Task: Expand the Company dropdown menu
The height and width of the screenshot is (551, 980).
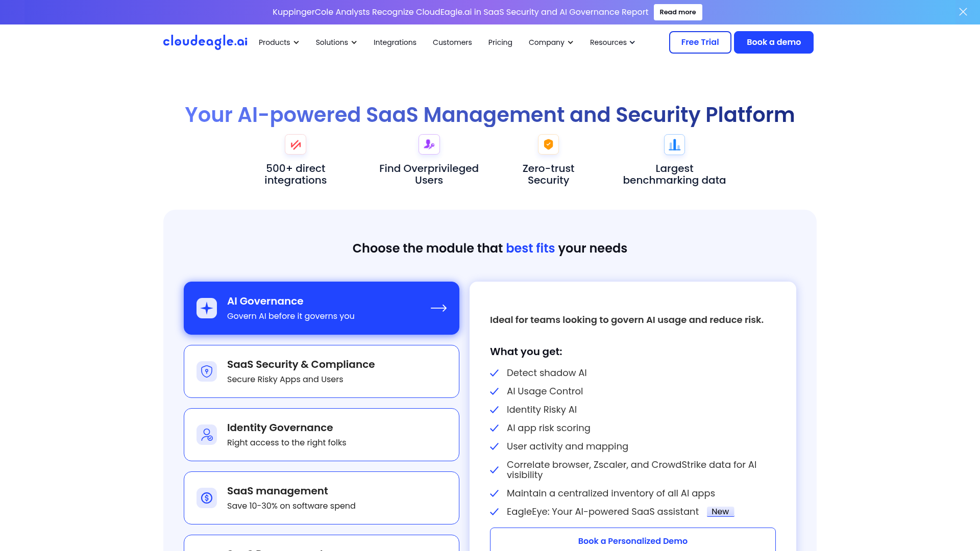Action: [x=551, y=42]
